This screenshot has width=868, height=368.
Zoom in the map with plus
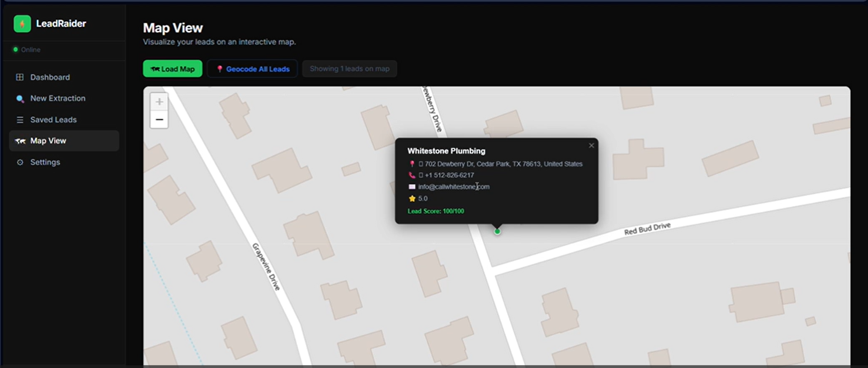coord(159,102)
